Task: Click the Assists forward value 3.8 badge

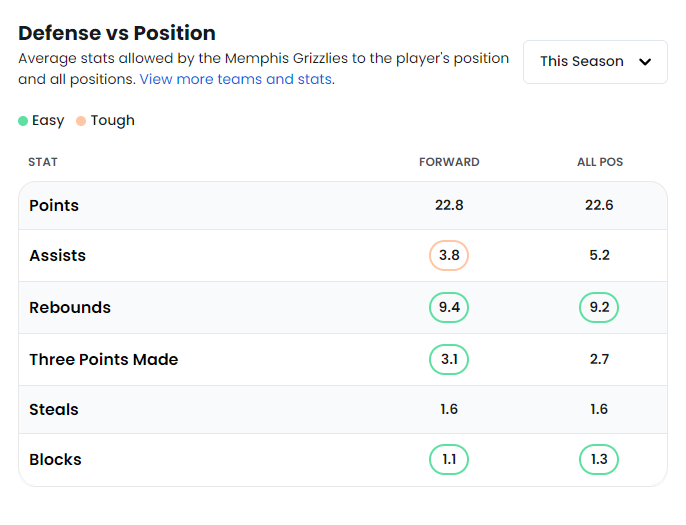Action: pyautogui.click(x=449, y=256)
